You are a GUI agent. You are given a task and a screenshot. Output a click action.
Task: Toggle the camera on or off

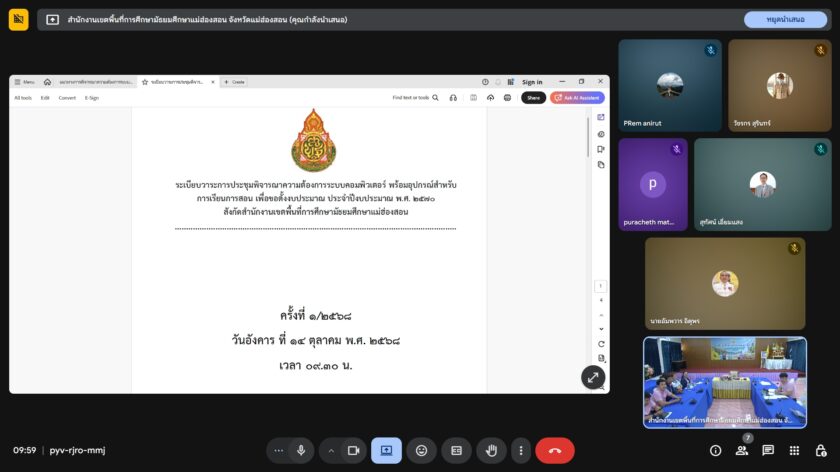tap(353, 451)
